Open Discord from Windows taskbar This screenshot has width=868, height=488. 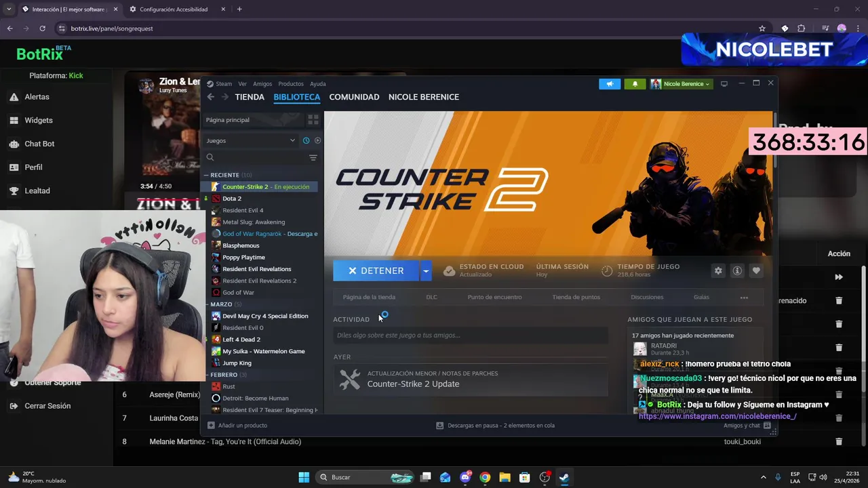coord(465,477)
